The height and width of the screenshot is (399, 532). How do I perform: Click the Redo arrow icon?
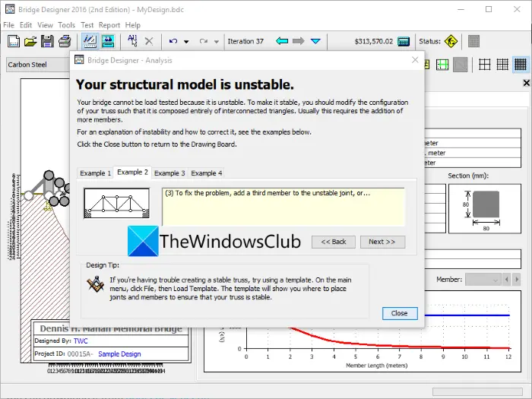coord(204,41)
